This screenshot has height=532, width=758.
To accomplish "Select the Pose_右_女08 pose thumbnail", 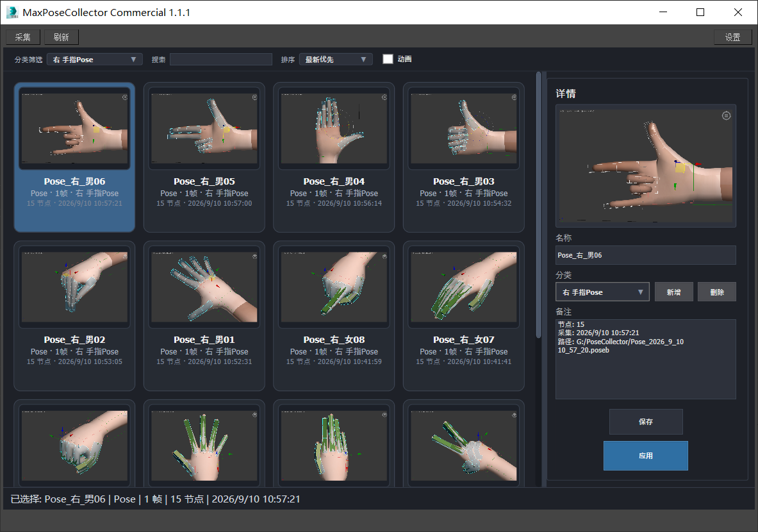I will (x=334, y=287).
